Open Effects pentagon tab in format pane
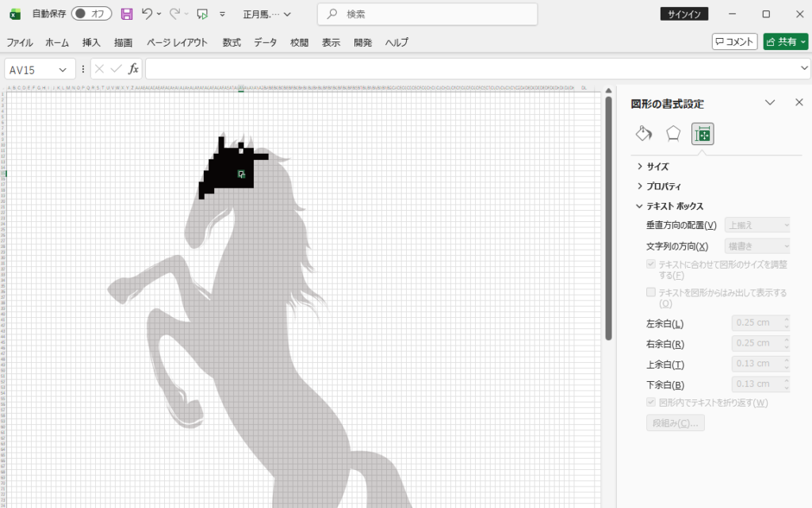The image size is (812, 508). point(673,134)
